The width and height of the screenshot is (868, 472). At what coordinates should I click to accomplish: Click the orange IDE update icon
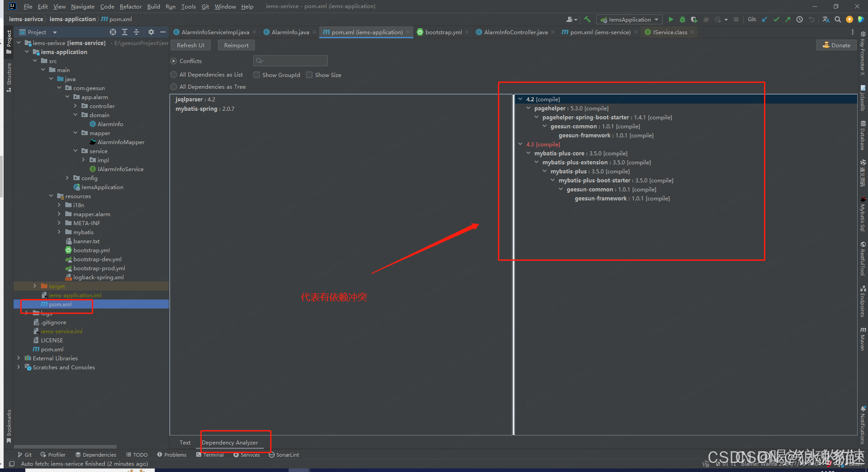(x=850, y=19)
